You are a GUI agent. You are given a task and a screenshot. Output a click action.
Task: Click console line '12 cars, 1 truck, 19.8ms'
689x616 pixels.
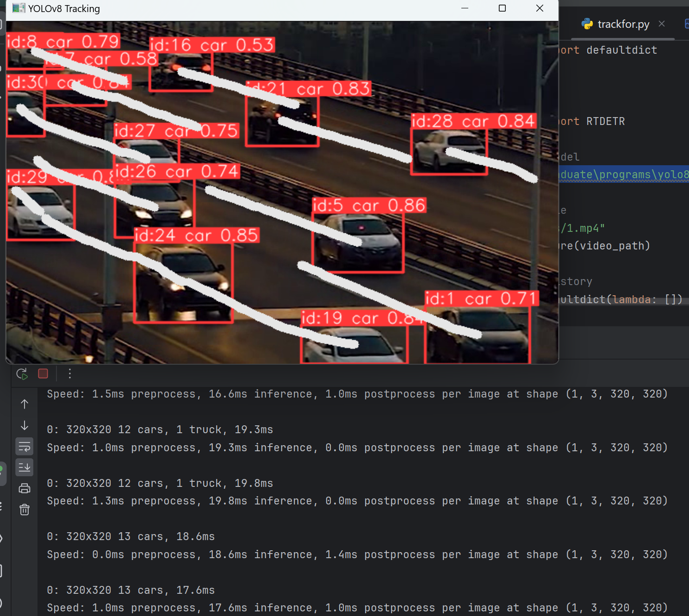[195, 483]
